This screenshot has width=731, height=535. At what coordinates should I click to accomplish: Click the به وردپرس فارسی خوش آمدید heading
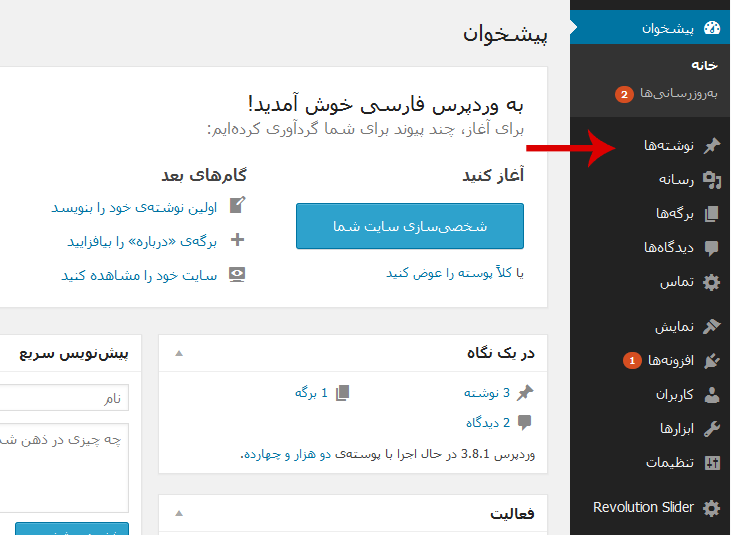coord(386,104)
